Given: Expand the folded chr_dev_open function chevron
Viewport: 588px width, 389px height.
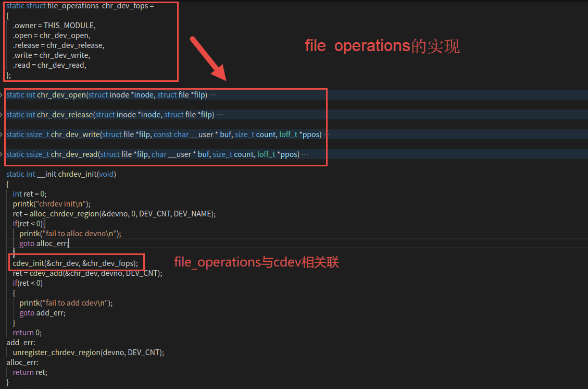Looking at the screenshot, I should [2, 95].
